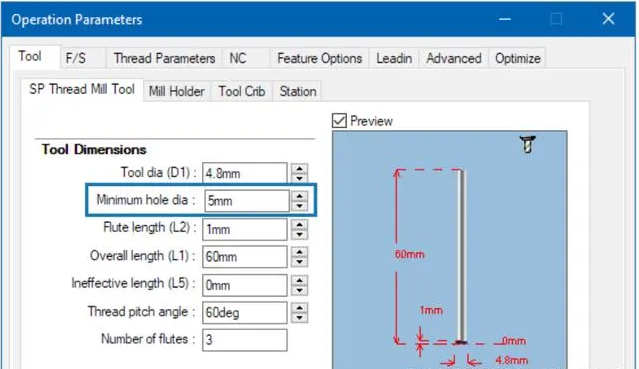Decrease Thread pitch angle with down arrow

click(x=300, y=318)
